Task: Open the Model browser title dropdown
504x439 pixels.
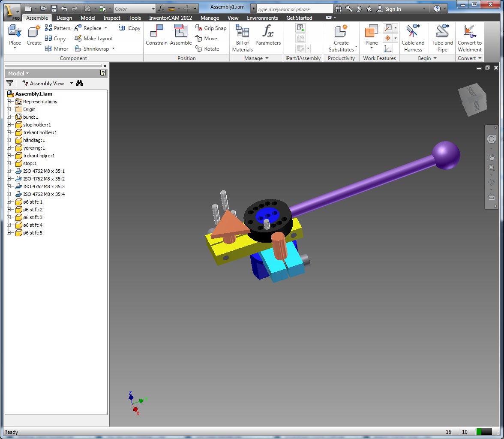Action: tap(27, 73)
